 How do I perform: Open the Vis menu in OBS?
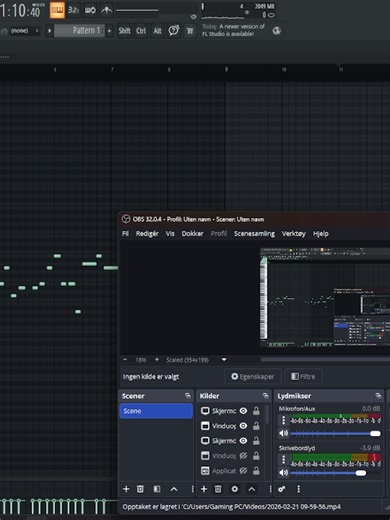coord(170,234)
